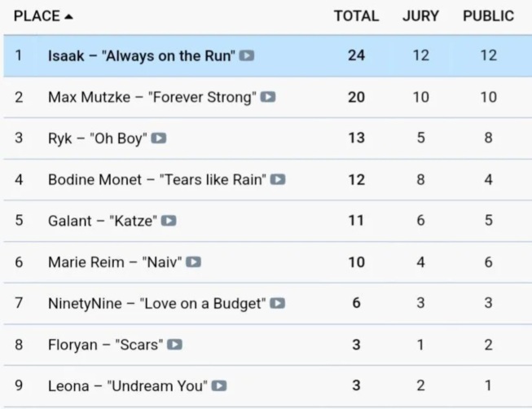532x409 pixels.
Task: Sort table by the TOTAL column
Action: coord(356,16)
